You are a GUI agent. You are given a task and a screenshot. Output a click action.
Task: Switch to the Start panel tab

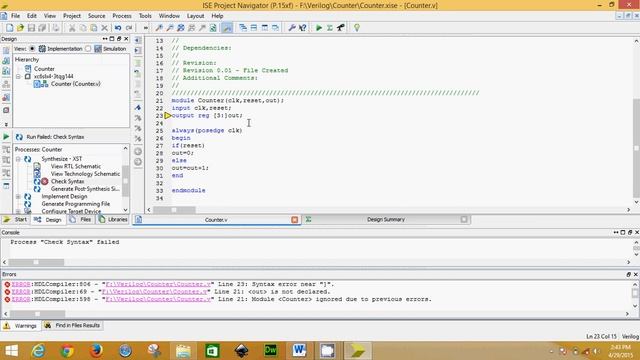point(16,220)
